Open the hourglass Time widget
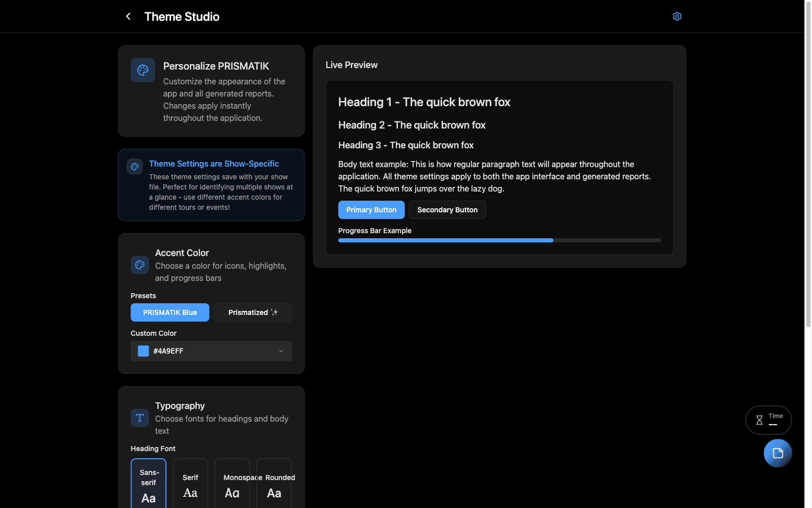Screen dimensions: 812x508 [x=768, y=420]
